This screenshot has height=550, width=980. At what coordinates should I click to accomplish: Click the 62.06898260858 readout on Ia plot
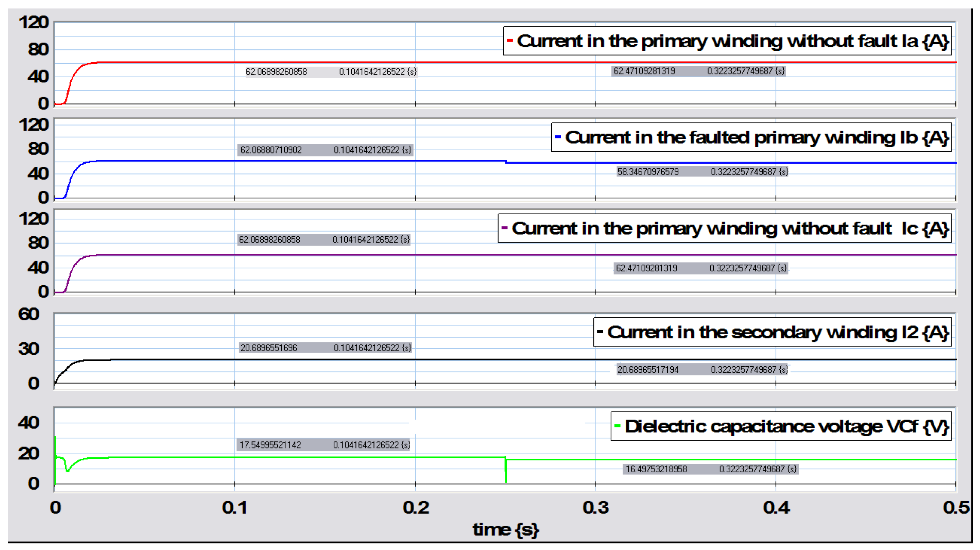point(276,72)
